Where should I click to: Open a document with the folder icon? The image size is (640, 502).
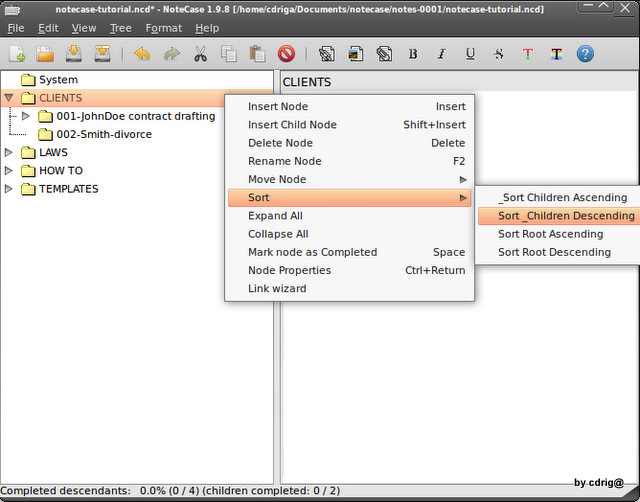click(x=45, y=54)
